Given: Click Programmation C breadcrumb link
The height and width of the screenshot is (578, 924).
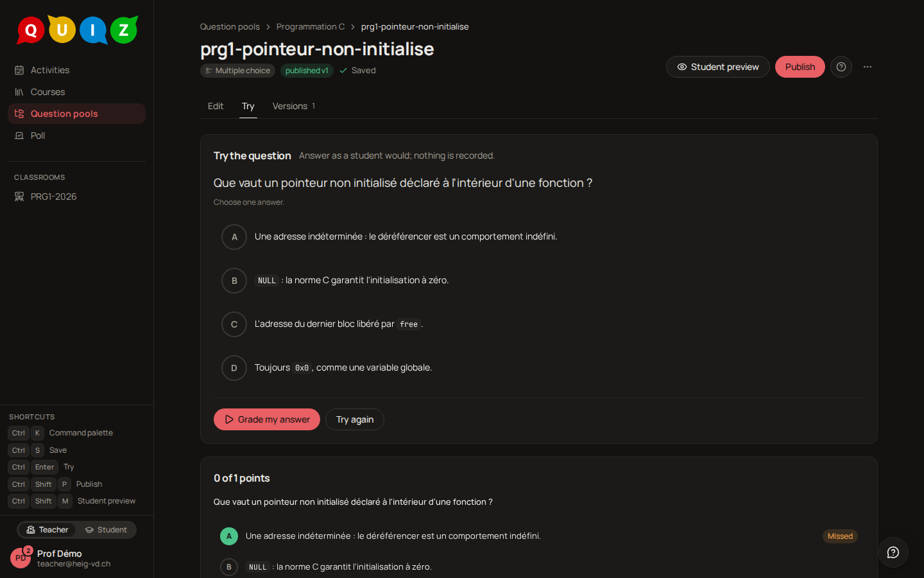Looking at the screenshot, I should tap(311, 26).
